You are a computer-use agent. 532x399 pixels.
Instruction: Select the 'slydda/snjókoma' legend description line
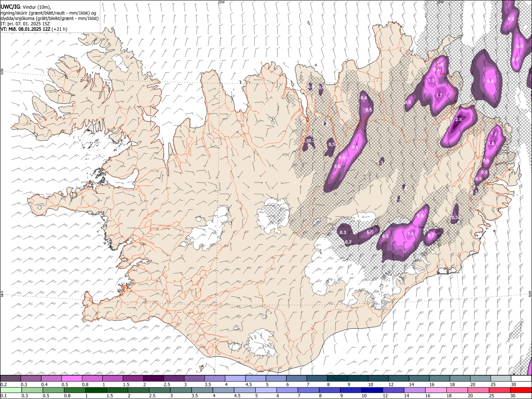coord(49,18)
